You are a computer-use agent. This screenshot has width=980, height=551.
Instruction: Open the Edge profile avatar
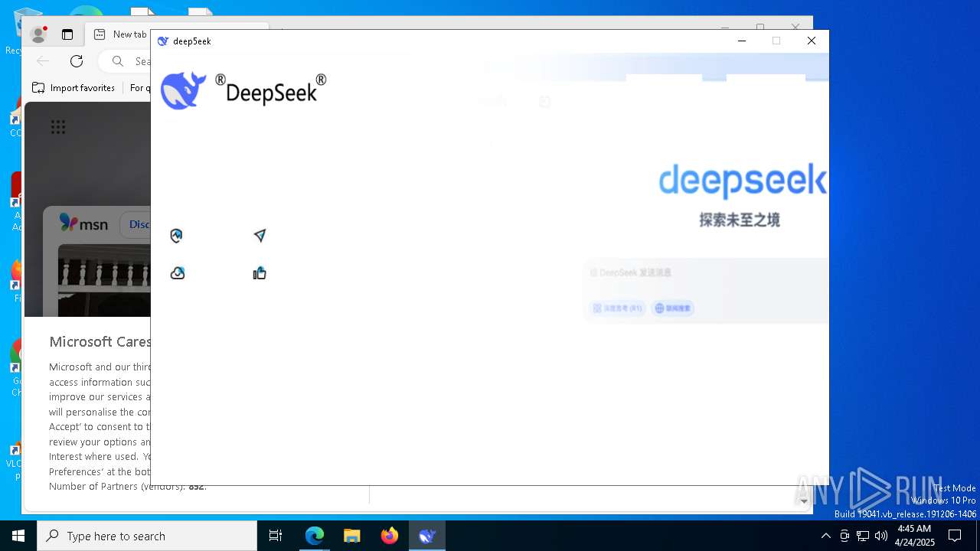pyautogui.click(x=38, y=34)
